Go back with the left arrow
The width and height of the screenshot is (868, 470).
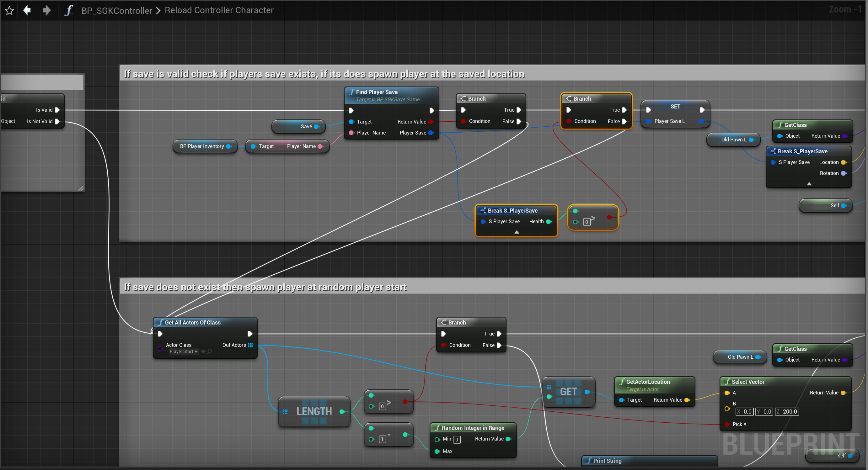[x=27, y=10]
